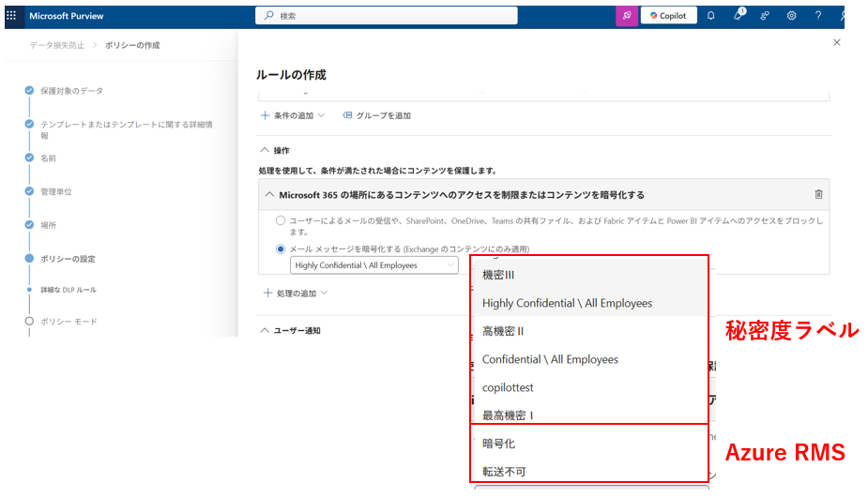Close the rule creation panel
The height and width of the screenshot is (497, 868).
[837, 43]
